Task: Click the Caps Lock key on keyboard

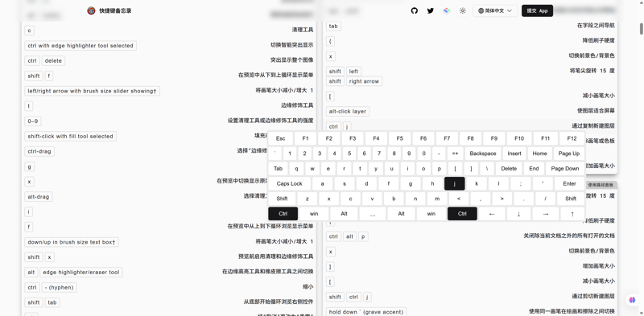Action: 289,183
